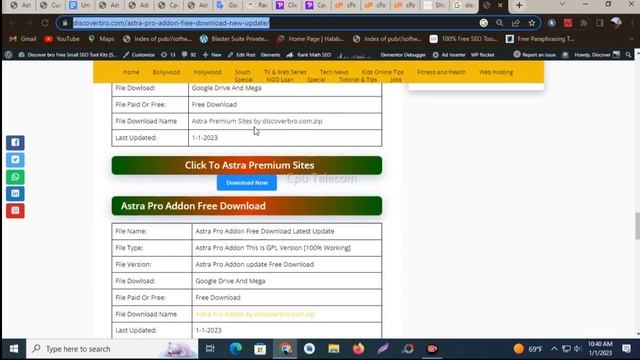Open the 69°F weather widget
The height and width of the screenshot is (360, 640).
(x=529, y=349)
